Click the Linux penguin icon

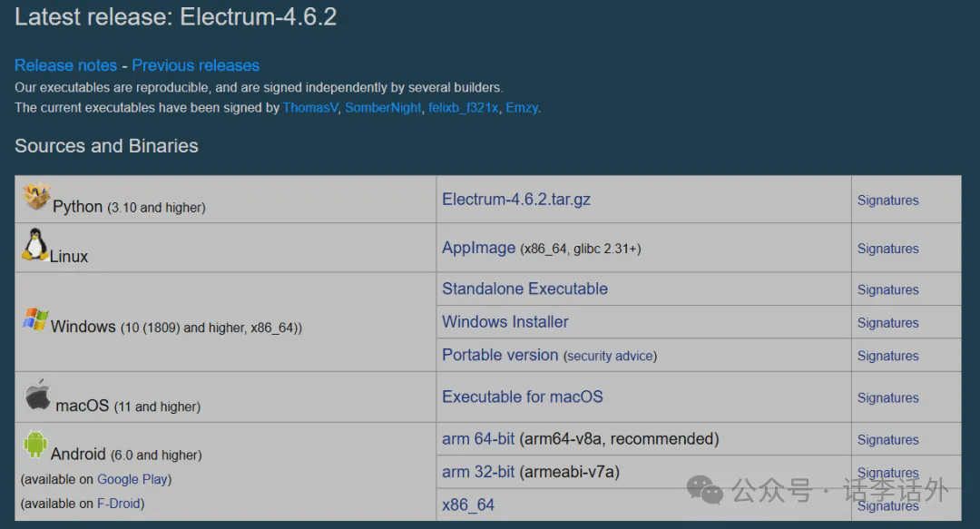click(34, 245)
